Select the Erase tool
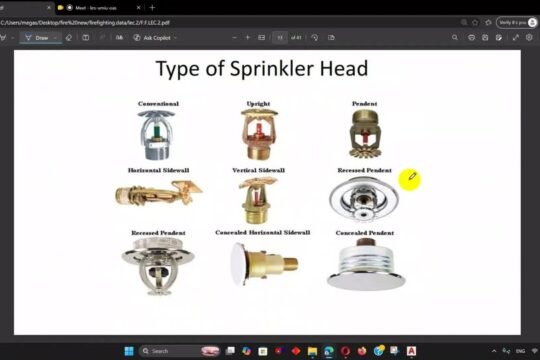This screenshot has width=540, height=360. (x=69, y=38)
